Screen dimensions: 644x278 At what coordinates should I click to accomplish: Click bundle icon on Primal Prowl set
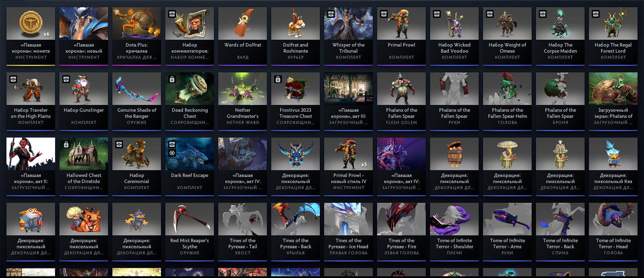click(384, 14)
